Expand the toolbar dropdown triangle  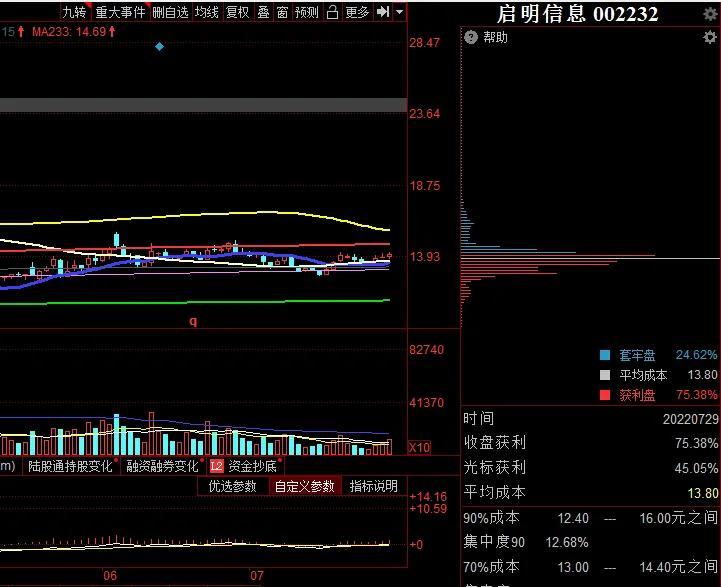(x=400, y=12)
